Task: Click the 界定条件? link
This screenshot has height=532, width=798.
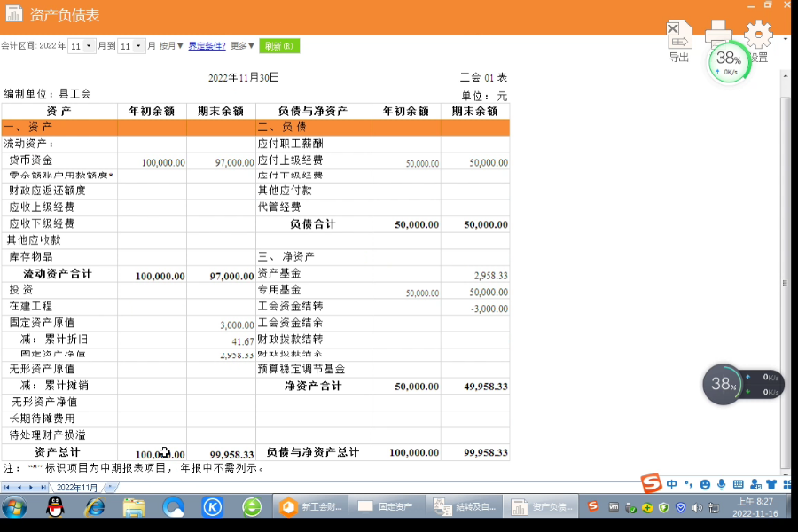Action: pyautogui.click(x=207, y=46)
